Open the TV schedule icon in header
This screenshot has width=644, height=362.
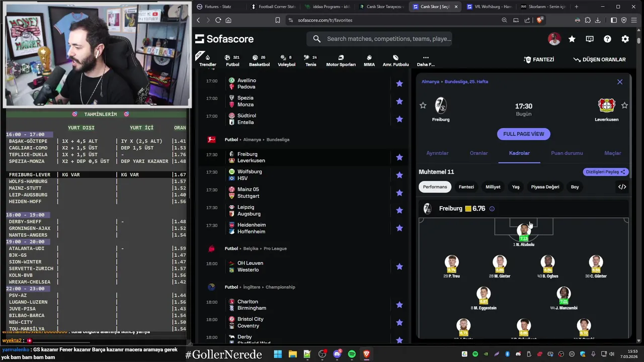click(590, 39)
